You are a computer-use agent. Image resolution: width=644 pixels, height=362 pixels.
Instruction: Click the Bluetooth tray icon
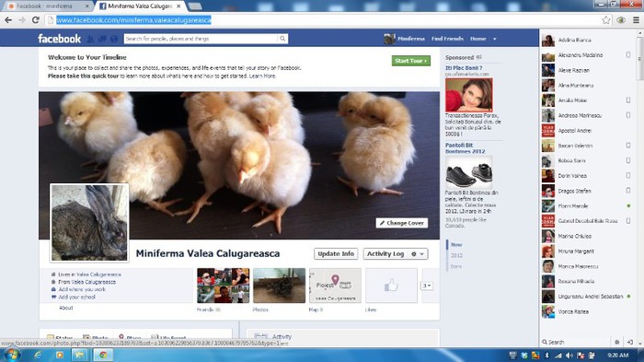tap(546, 356)
